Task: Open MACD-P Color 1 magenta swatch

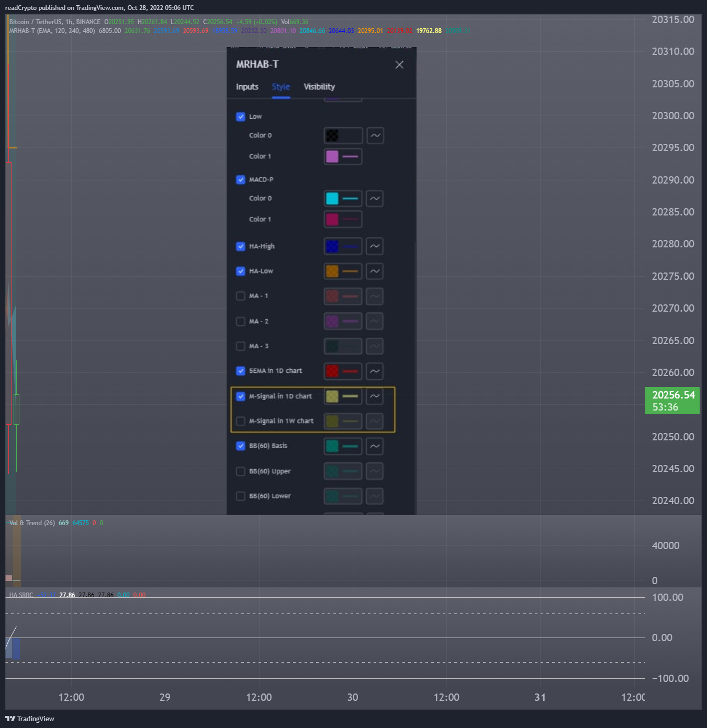Action: [343, 219]
